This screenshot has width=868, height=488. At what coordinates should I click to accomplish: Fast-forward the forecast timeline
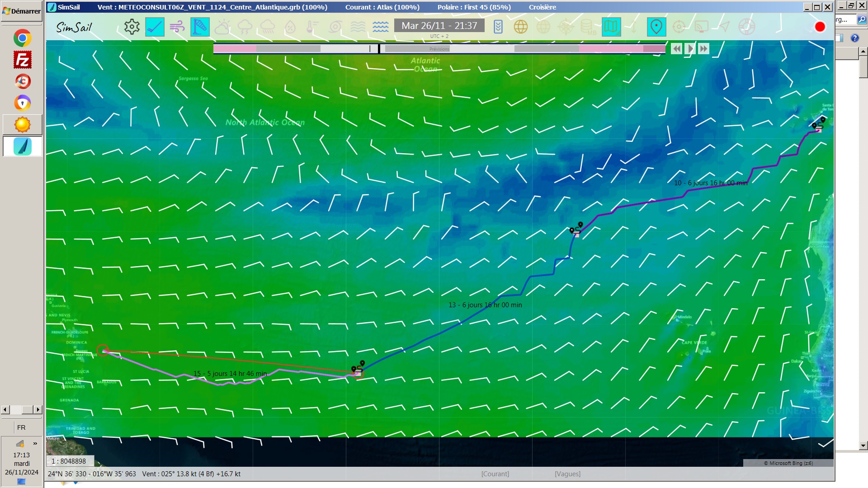click(x=703, y=49)
